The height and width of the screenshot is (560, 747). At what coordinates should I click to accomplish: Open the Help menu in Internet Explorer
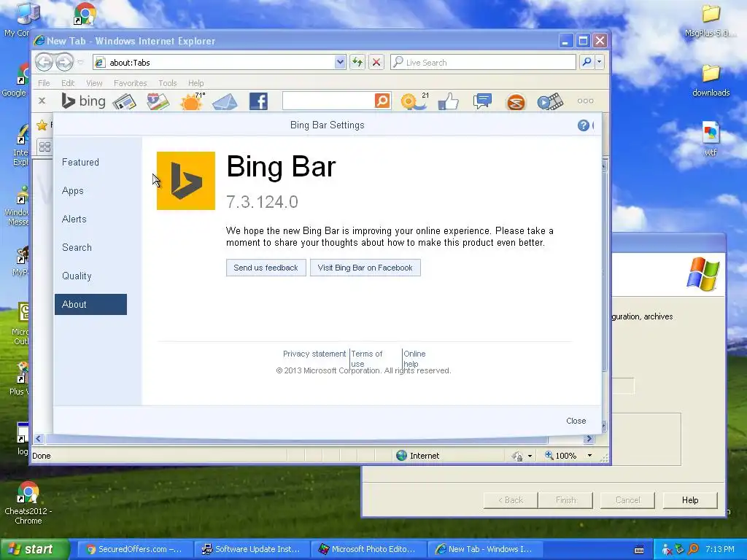pos(196,83)
